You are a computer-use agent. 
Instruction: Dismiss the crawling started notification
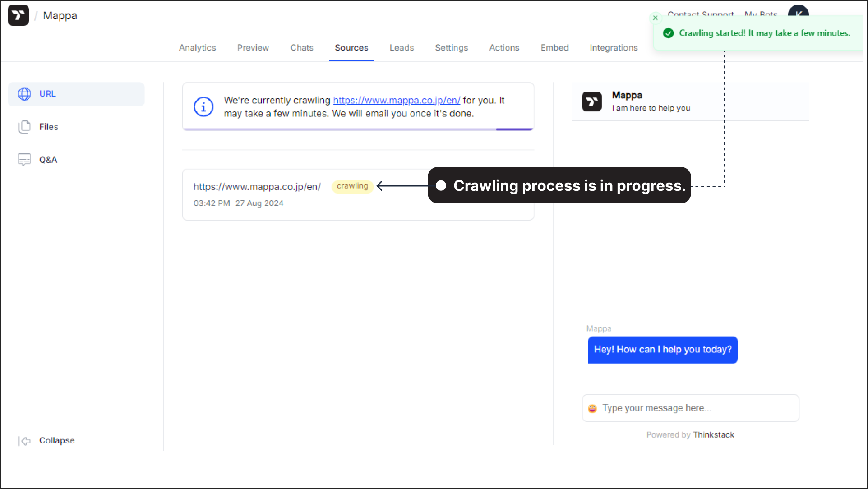[655, 18]
